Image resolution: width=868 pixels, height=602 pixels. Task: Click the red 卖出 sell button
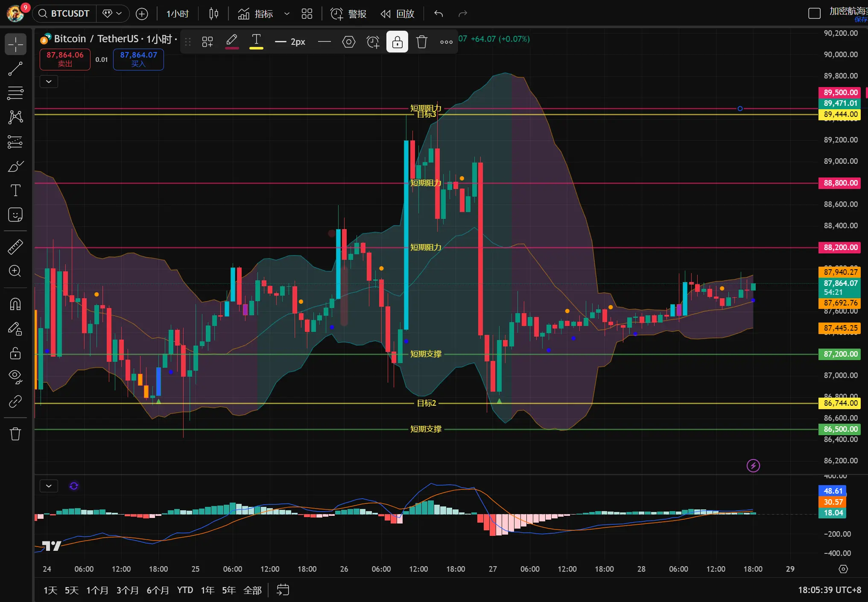click(x=65, y=59)
